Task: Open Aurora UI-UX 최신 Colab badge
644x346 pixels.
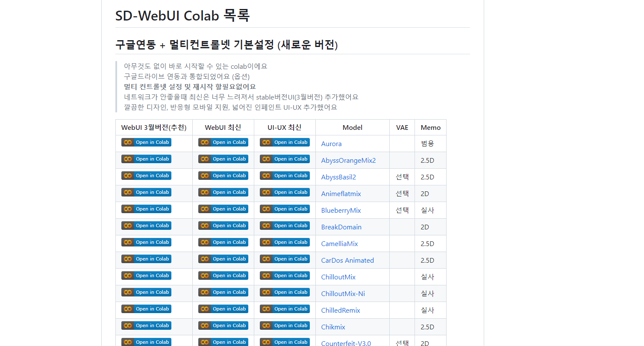Action: 285,142
